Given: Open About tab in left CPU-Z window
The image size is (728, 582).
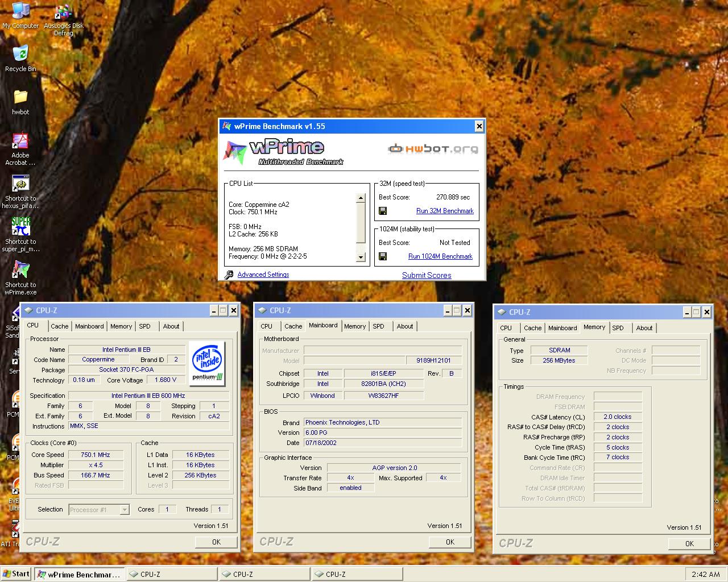Looking at the screenshot, I should [171, 326].
